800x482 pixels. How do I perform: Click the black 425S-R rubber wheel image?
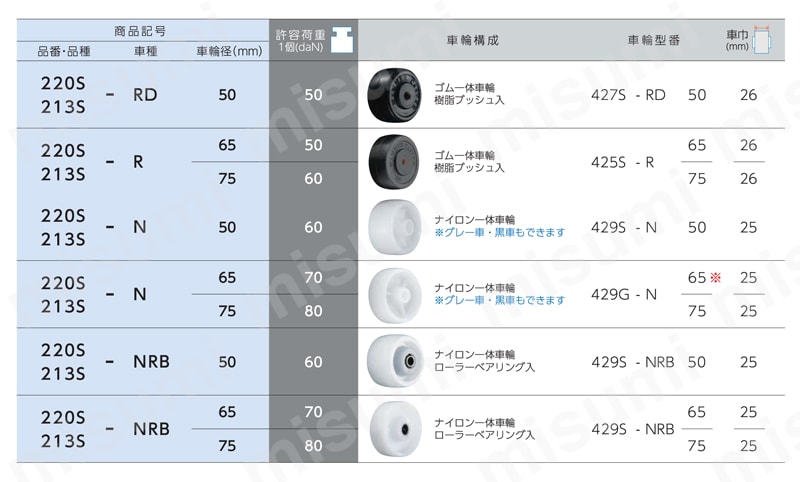tap(394, 162)
